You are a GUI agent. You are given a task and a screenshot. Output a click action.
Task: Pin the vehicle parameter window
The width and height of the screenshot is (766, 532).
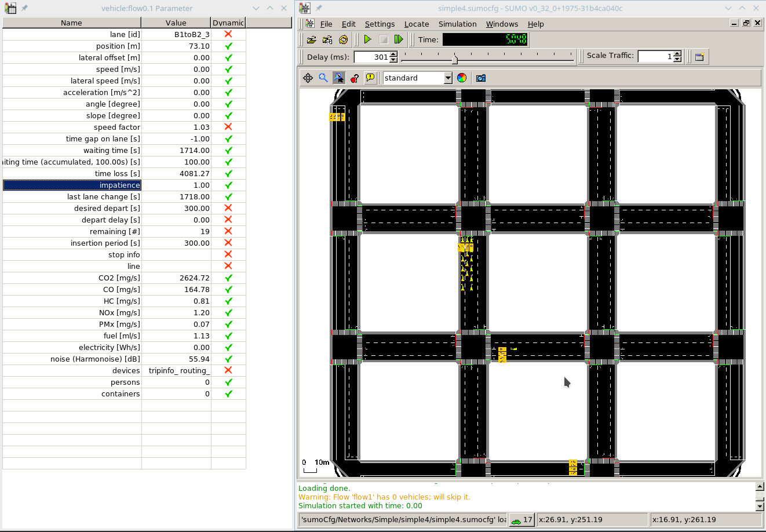coord(24,8)
